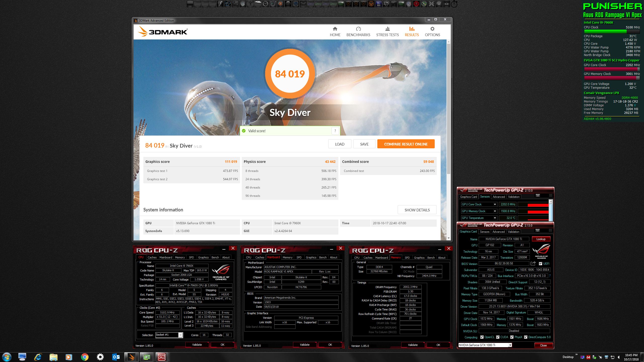Go to 3DMark HOME tab
The height and width of the screenshot is (362, 644).
coord(335,32)
